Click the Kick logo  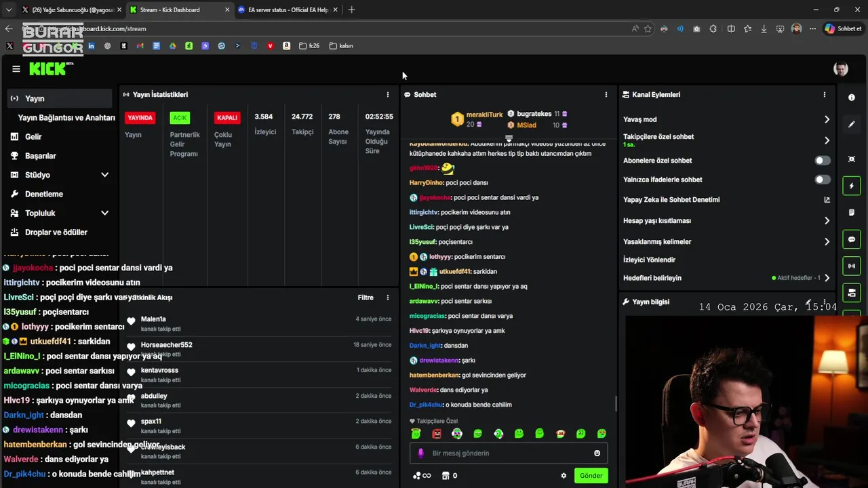click(51, 68)
